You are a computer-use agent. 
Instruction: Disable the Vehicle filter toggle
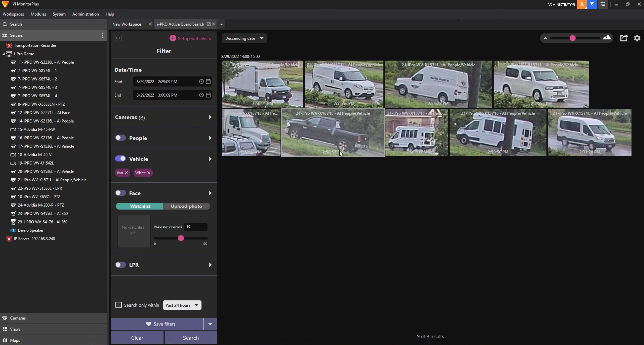120,159
